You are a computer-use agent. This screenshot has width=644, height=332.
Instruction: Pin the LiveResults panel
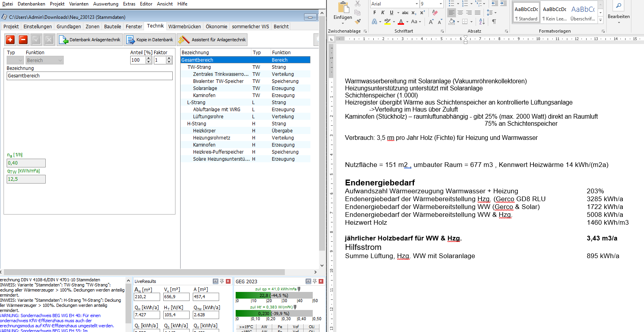point(222,281)
